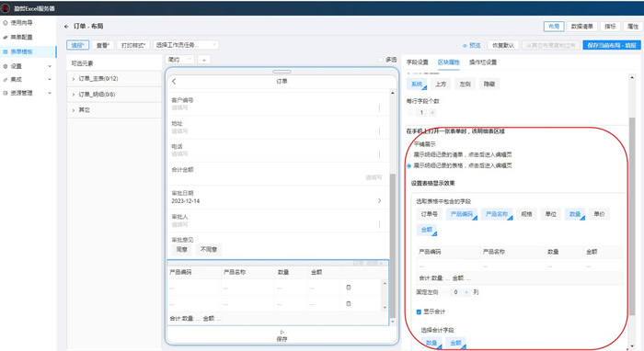Select the 布局 top tab

tap(554, 27)
